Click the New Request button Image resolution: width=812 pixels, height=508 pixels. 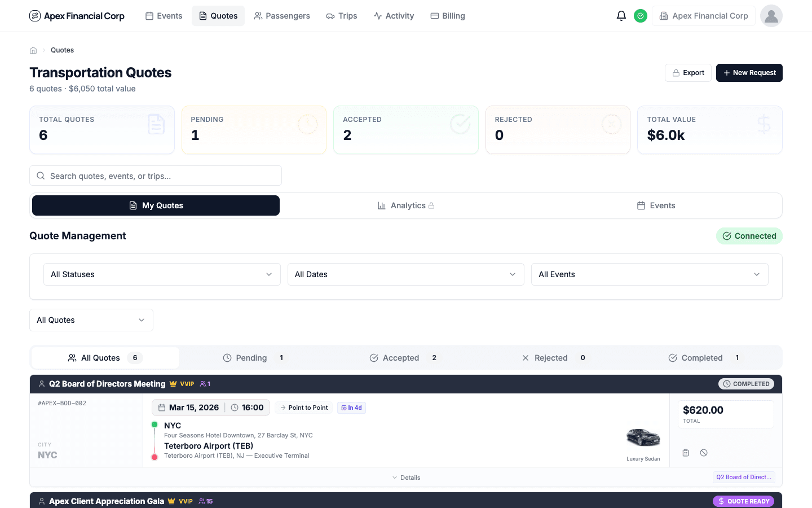tap(749, 72)
